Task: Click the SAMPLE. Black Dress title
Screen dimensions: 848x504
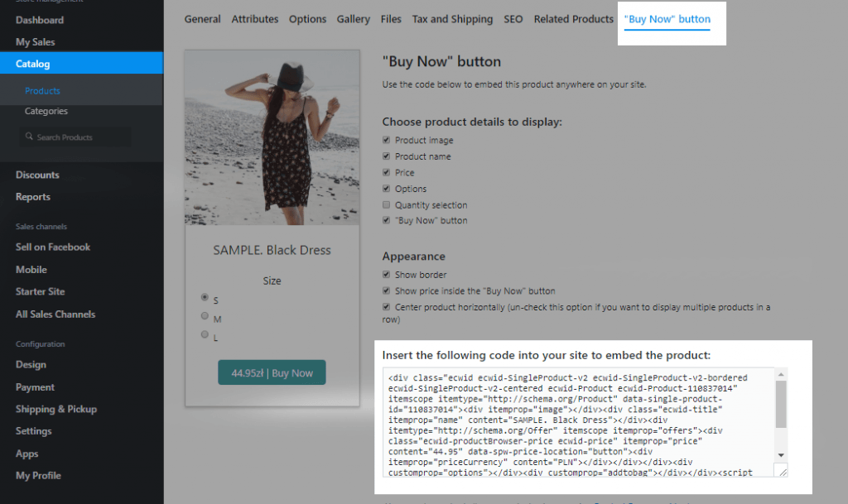Action: click(272, 250)
